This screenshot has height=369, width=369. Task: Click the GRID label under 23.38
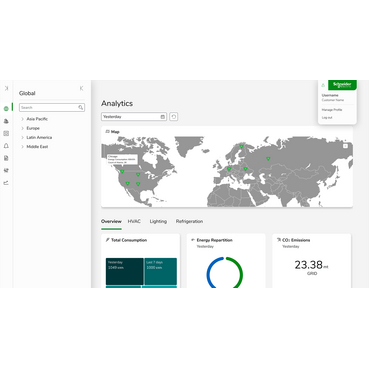click(312, 273)
